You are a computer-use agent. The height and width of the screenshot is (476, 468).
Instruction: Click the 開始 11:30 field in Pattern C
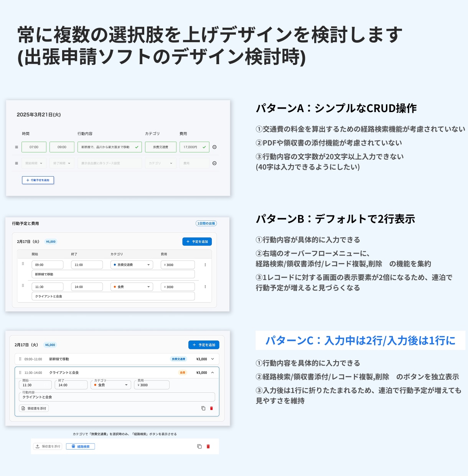[x=35, y=385]
